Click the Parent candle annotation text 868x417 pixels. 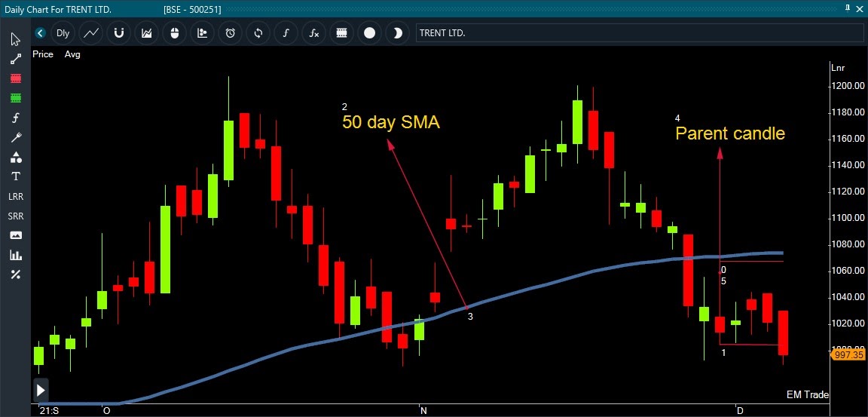[730, 133]
